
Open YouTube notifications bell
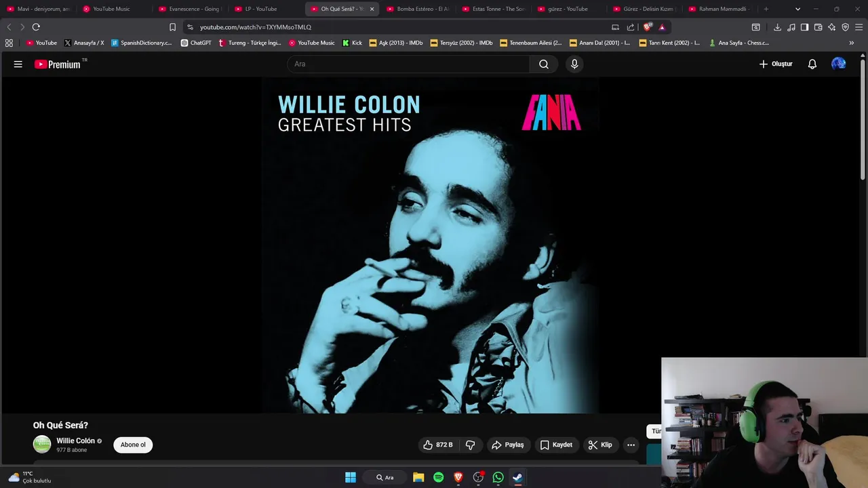812,64
